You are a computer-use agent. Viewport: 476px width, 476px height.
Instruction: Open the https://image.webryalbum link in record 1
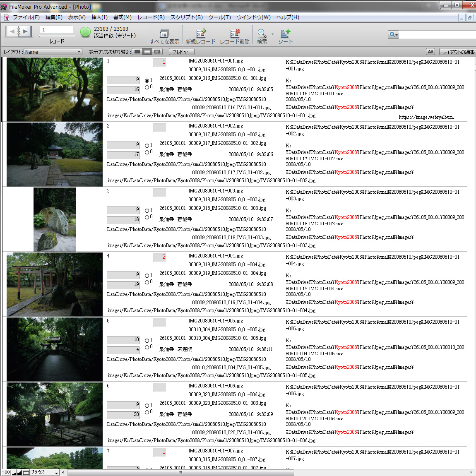pos(426,117)
